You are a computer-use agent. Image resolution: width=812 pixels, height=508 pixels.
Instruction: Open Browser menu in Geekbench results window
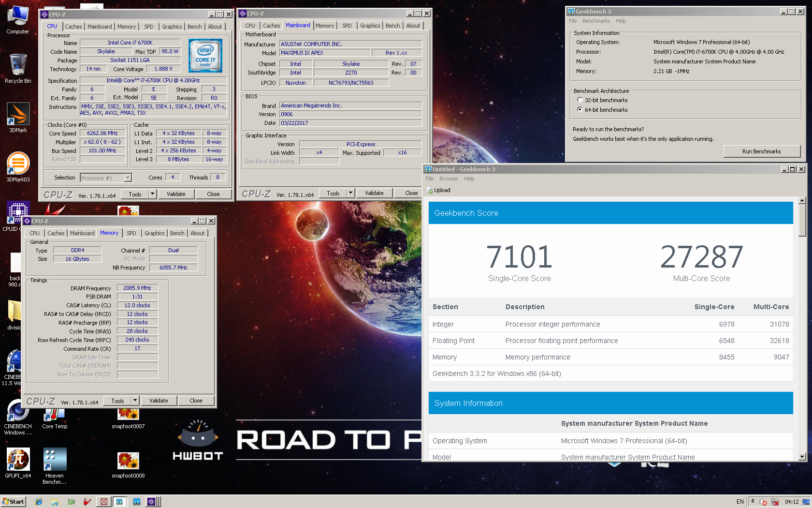coord(449,179)
